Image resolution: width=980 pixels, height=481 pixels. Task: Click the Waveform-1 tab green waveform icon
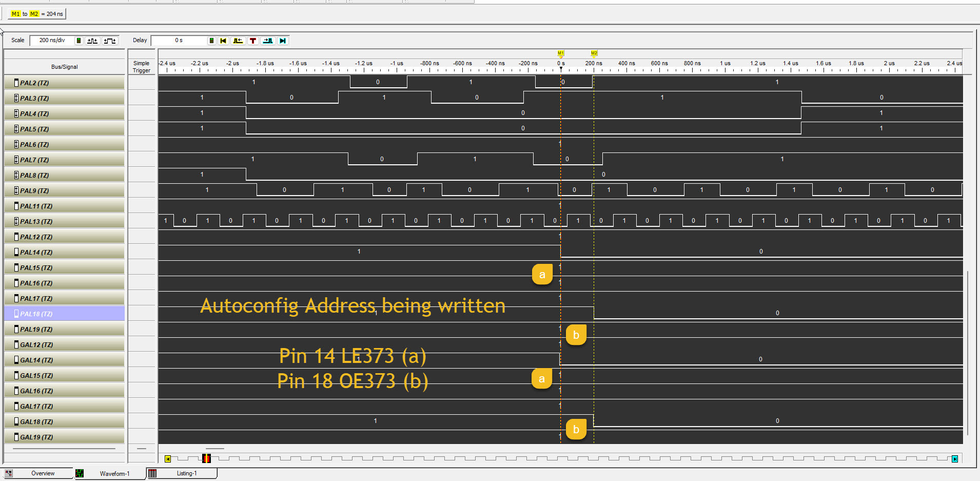(80, 473)
